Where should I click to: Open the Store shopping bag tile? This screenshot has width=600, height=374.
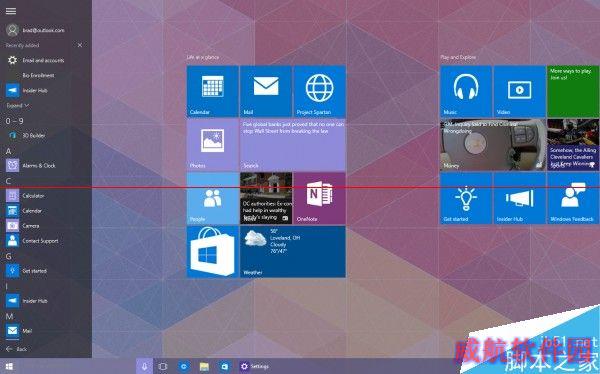(x=213, y=252)
